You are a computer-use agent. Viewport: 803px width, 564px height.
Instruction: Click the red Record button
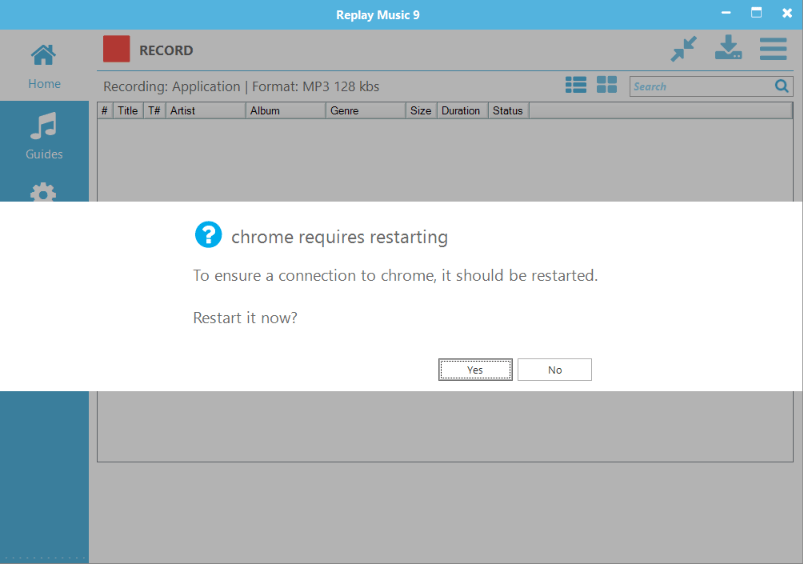pos(116,49)
